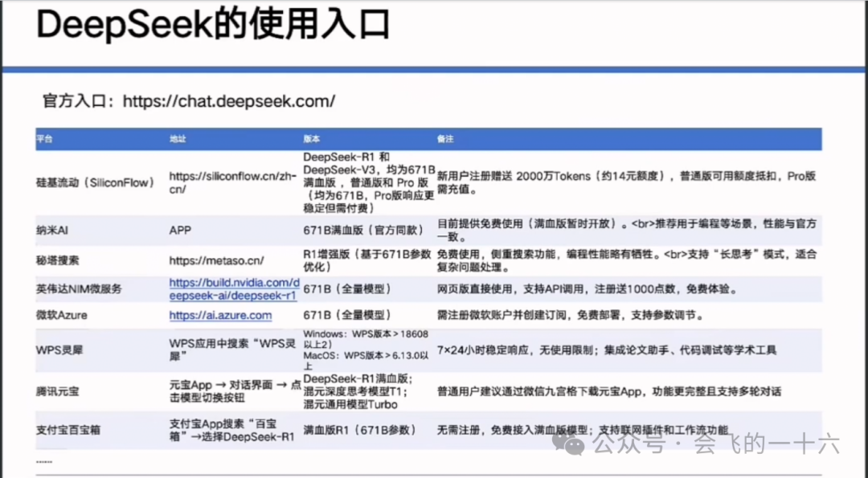Screen dimensions: 868x478
Task: Click the "WPS应用中搜索" address cell
Action: (232, 350)
